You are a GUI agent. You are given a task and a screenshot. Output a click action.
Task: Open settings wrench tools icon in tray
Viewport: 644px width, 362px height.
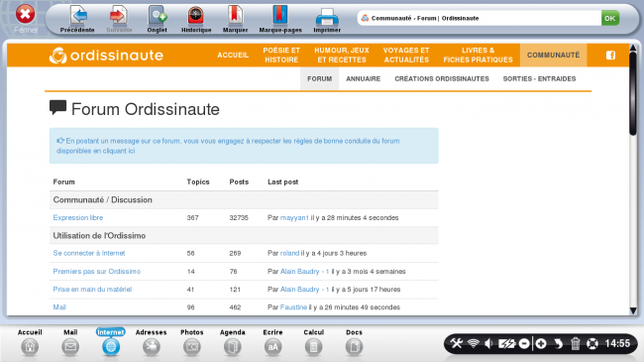click(456, 343)
